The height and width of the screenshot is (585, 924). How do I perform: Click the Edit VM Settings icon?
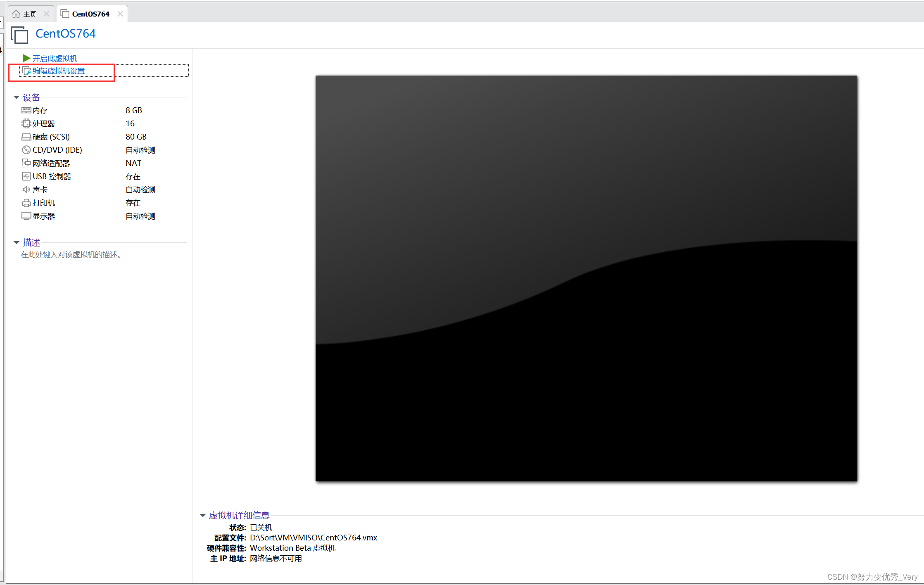(26, 71)
